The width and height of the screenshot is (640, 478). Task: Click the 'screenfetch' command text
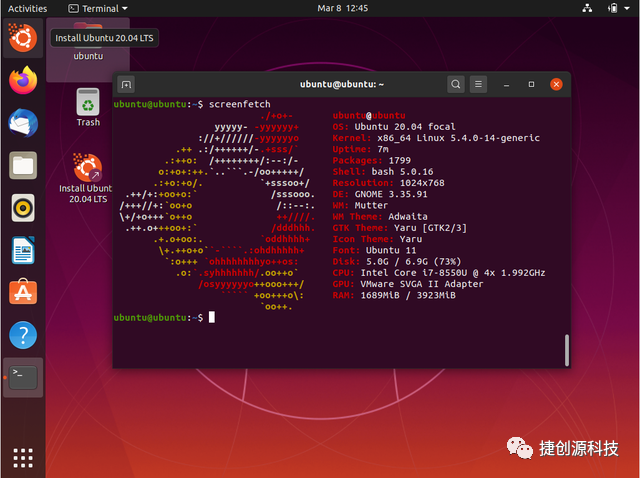tap(240, 104)
